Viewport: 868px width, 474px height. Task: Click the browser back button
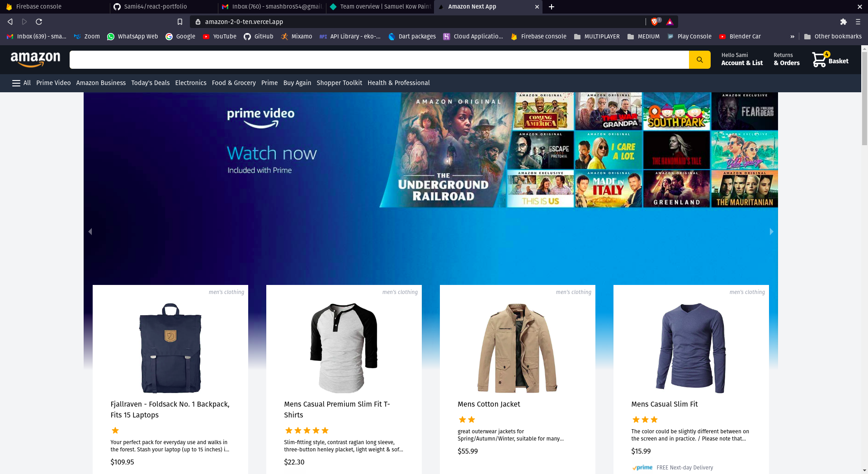[10, 22]
